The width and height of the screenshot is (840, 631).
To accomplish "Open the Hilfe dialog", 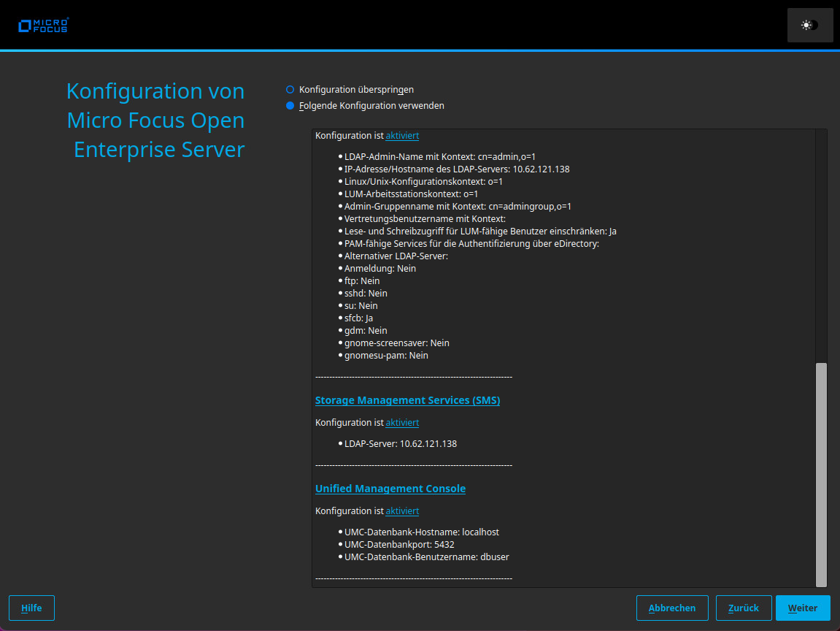I will pos(31,608).
